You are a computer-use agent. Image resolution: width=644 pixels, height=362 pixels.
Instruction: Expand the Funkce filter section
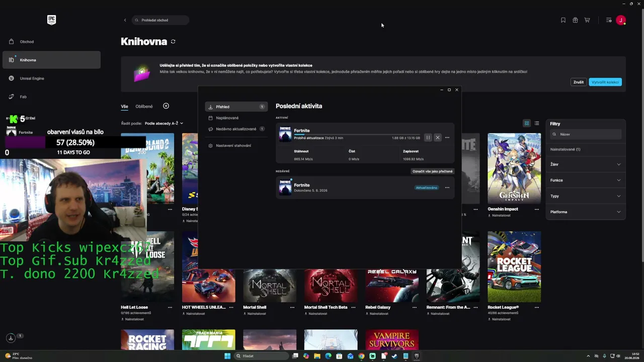click(586, 180)
